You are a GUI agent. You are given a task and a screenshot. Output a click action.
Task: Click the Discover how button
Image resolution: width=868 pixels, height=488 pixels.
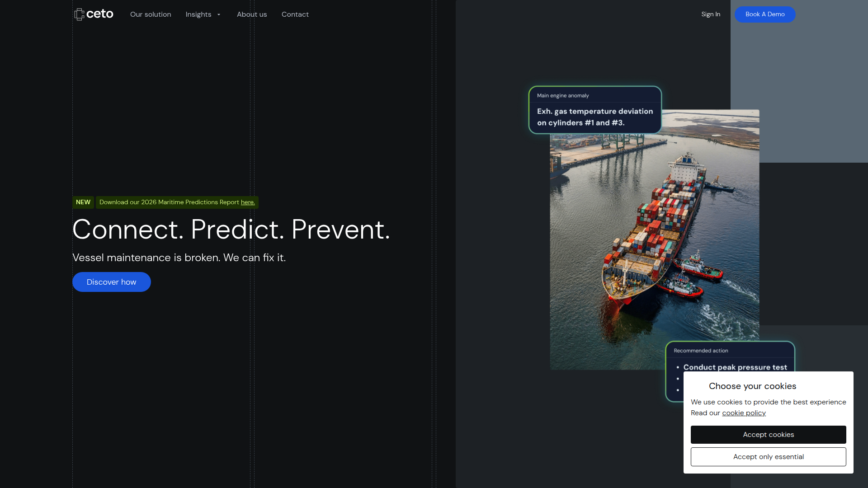pyautogui.click(x=112, y=282)
